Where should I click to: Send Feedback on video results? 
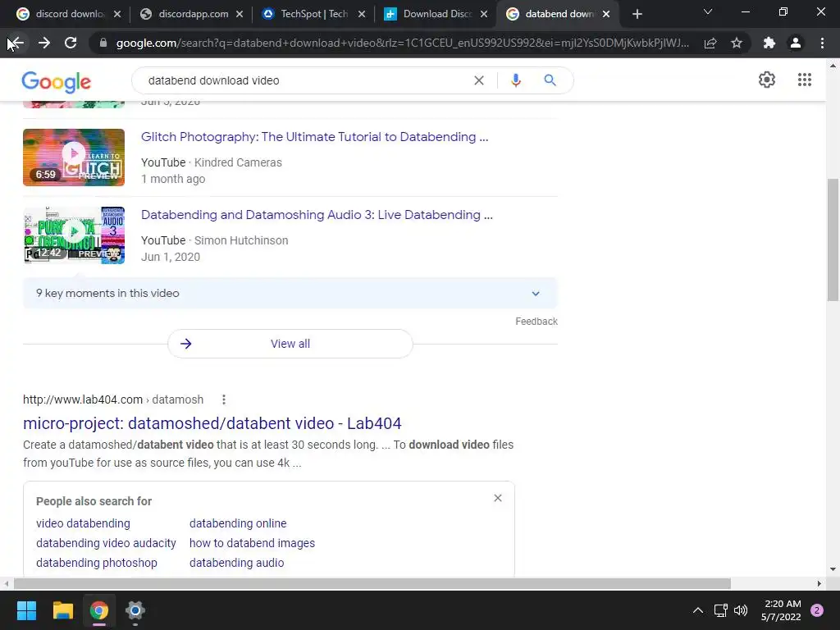pos(536,322)
